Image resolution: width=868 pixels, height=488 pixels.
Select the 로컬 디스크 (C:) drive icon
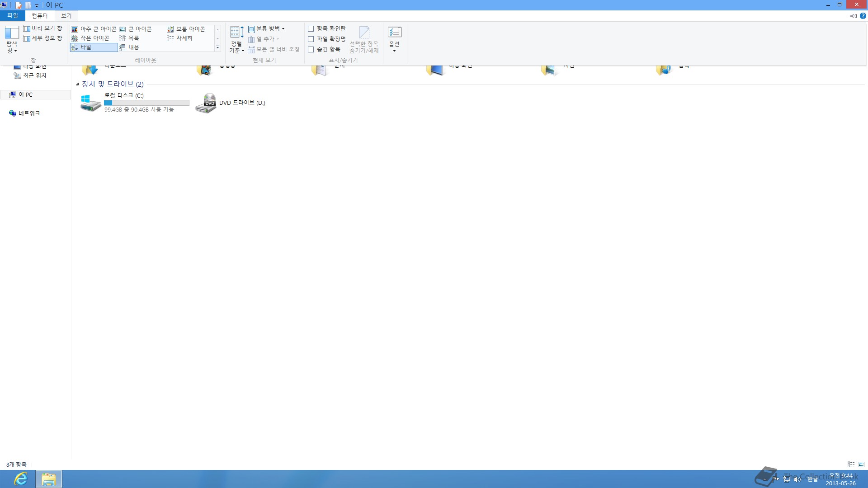pos(90,103)
